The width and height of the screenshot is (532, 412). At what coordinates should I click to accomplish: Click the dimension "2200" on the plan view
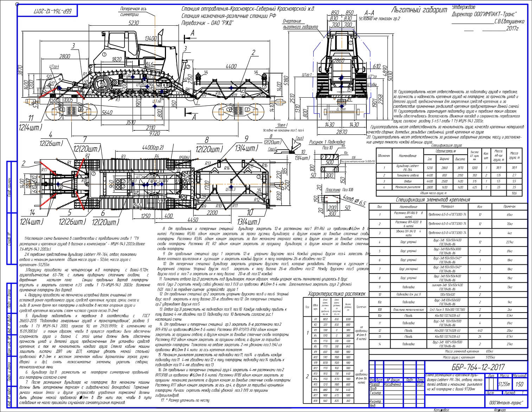(212, 212)
